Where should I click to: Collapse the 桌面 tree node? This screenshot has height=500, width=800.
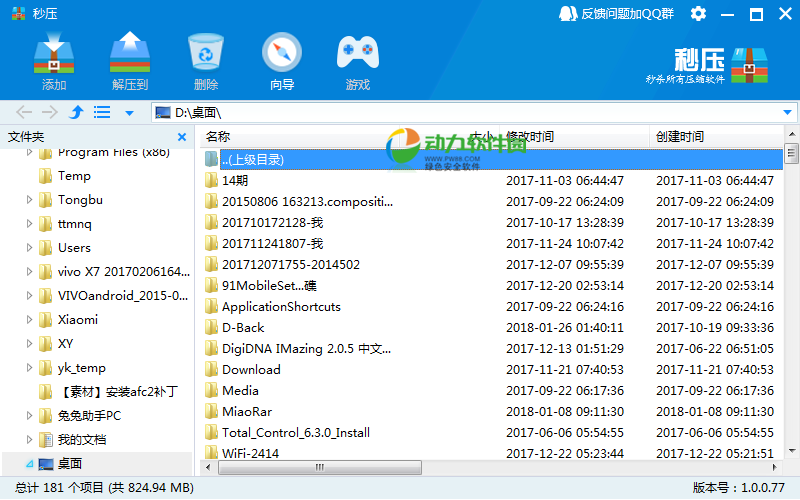[31, 464]
